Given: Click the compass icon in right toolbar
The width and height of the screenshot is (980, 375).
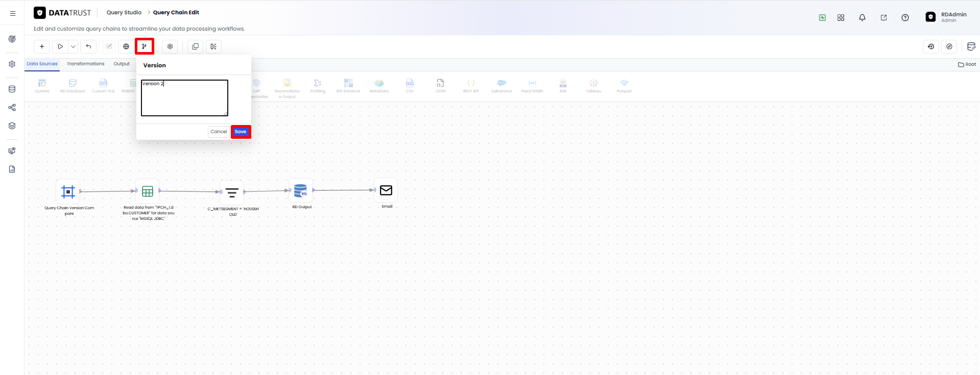Looking at the screenshot, I should (949, 46).
